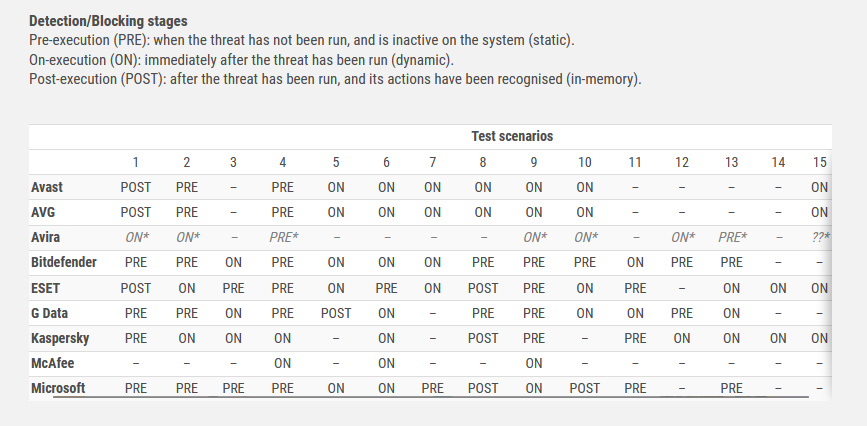Click the Avast row header
This screenshot has height=426, width=867.
point(47,187)
